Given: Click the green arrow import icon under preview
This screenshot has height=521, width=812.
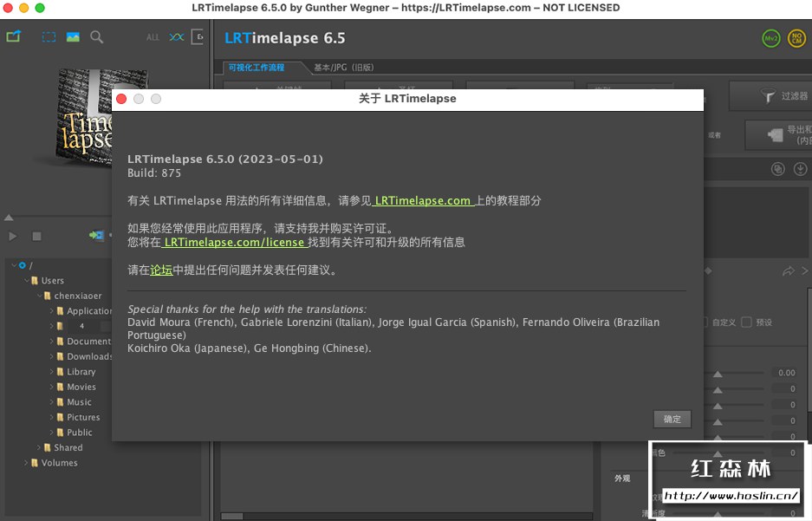Looking at the screenshot, I should coord(96,235).
